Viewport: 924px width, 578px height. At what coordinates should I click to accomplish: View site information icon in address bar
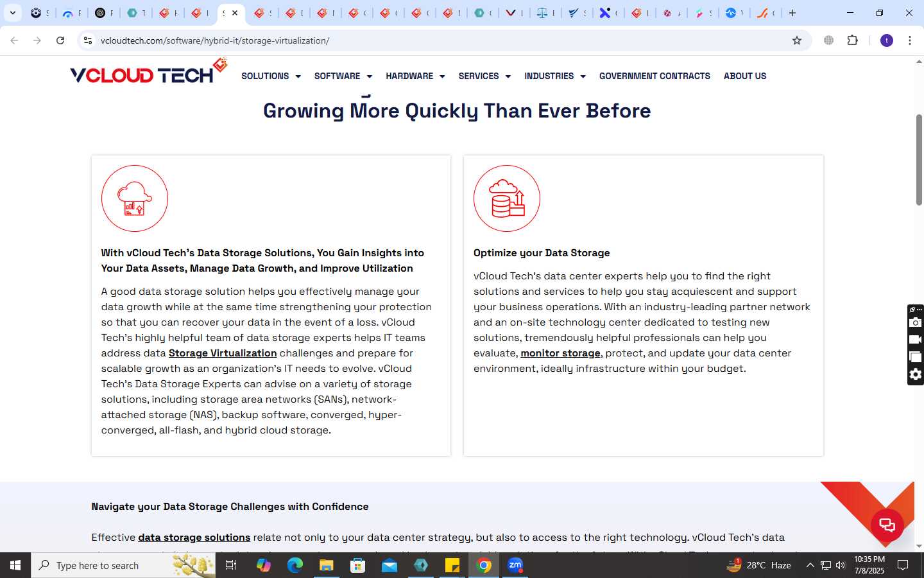(88, 40)
